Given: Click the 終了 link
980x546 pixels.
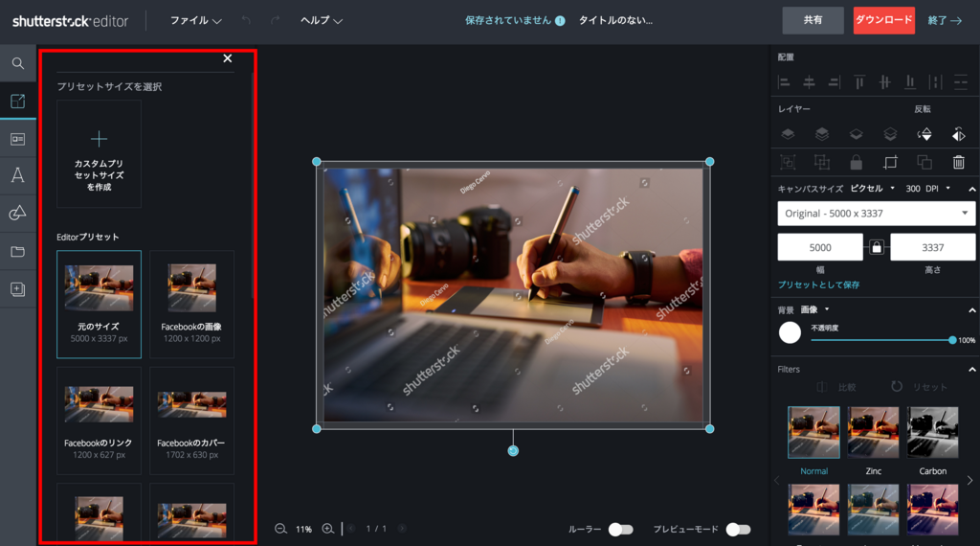Looking at the screenshot, I should pyautogui.click(x=945, y=21).
